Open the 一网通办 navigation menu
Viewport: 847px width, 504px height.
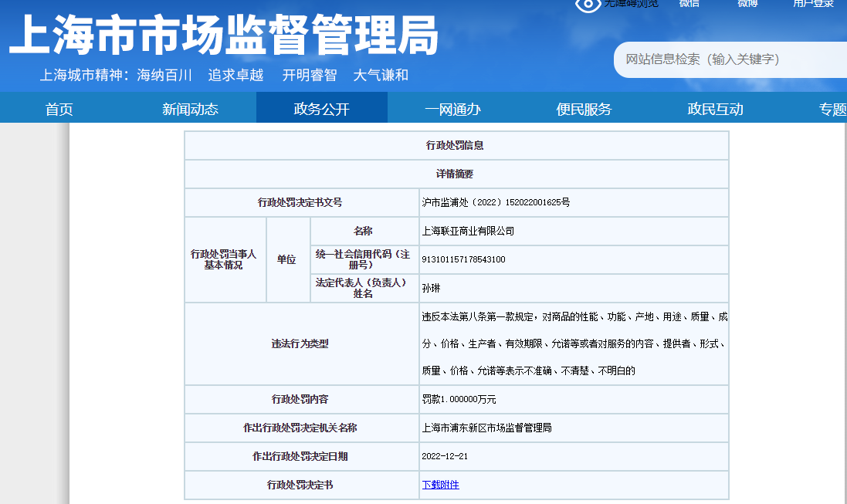pyautogui.click(x=452, y=109)
